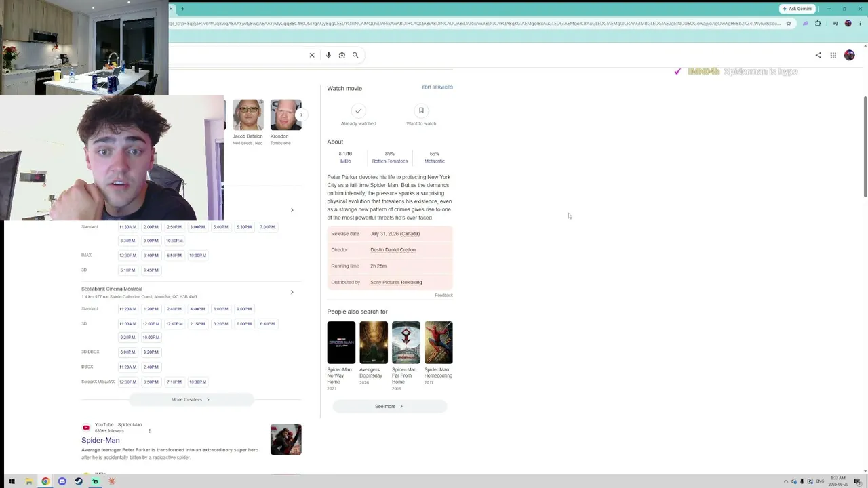Open the notification center icon

[859, 481]
